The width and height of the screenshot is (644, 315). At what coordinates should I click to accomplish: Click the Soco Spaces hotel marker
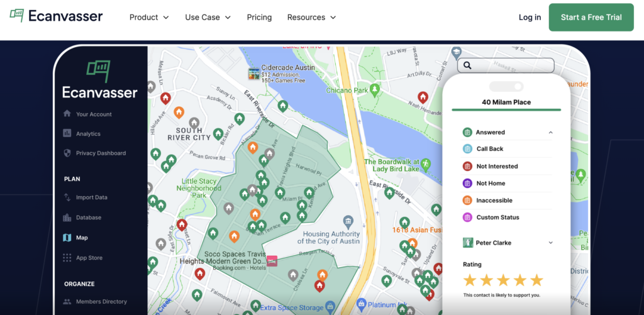pyautogui.click(x=272, y=261)
